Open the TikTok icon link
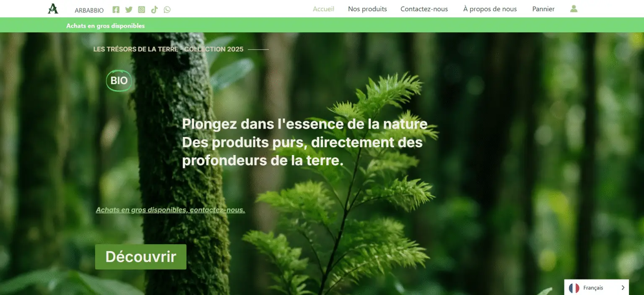 coord(154,10)
